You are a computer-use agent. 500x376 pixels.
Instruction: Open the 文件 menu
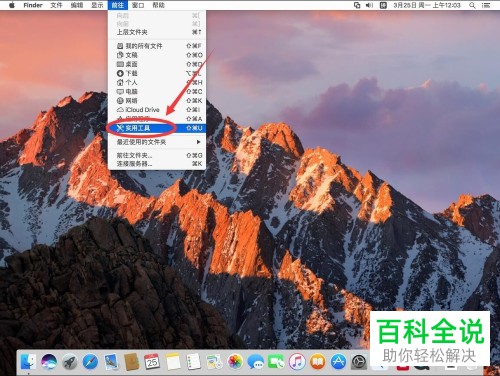[x=56, y=5]
